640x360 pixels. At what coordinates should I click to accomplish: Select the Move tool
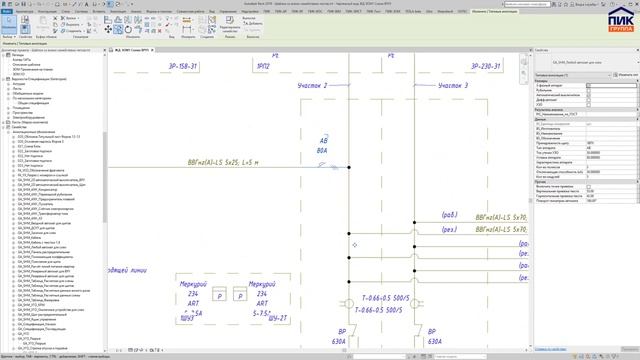click(108, 29)
